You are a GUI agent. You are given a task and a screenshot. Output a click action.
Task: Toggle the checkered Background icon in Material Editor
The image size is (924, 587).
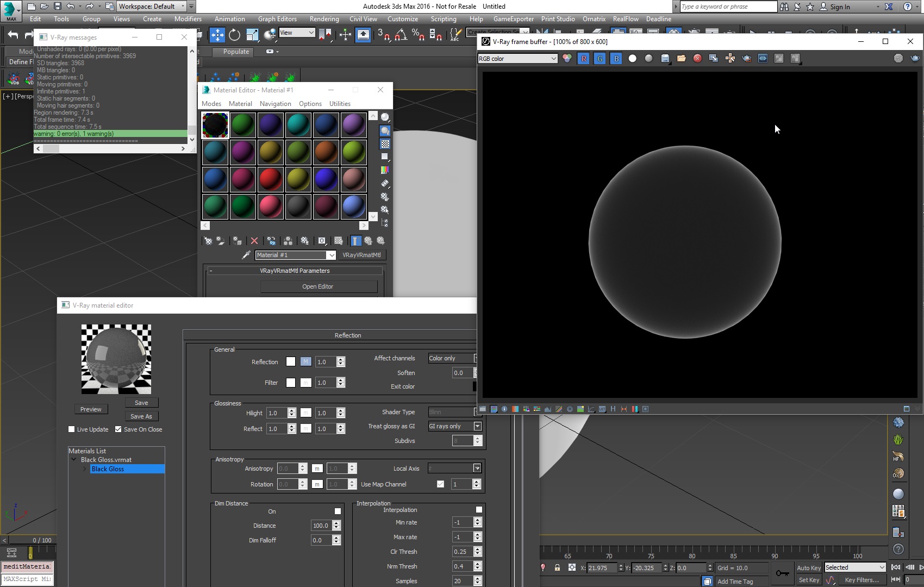point(385,144)
